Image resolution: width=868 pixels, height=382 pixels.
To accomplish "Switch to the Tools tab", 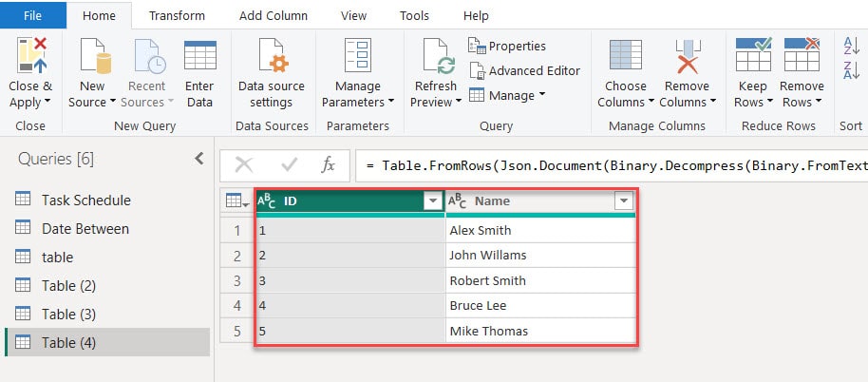I will point(415,15).
